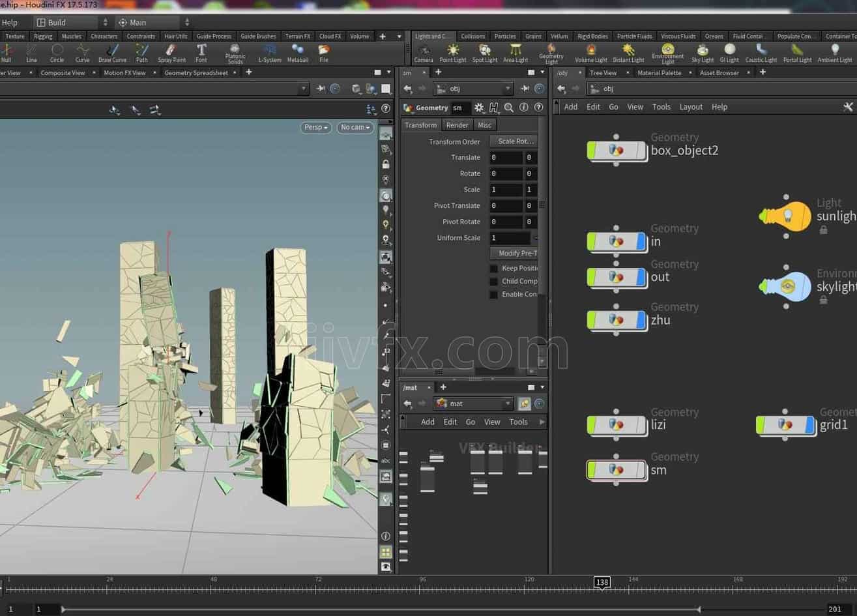The height and width of the screenshot is (616, 857).
Task: Open the Platonic Solids tool
Action: pos(235,54)
